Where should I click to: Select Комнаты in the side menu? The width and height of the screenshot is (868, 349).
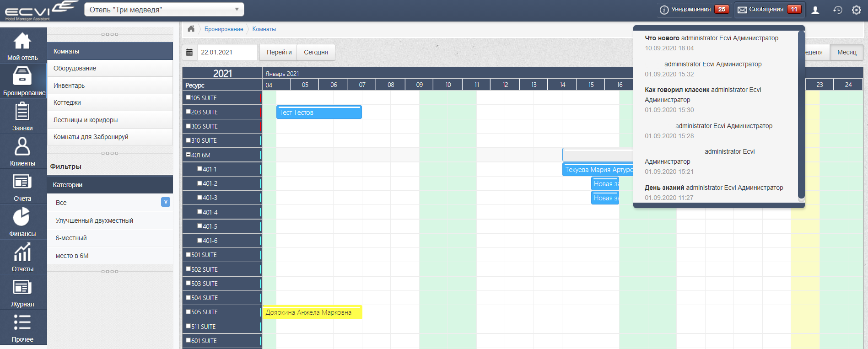click(110, 51)
